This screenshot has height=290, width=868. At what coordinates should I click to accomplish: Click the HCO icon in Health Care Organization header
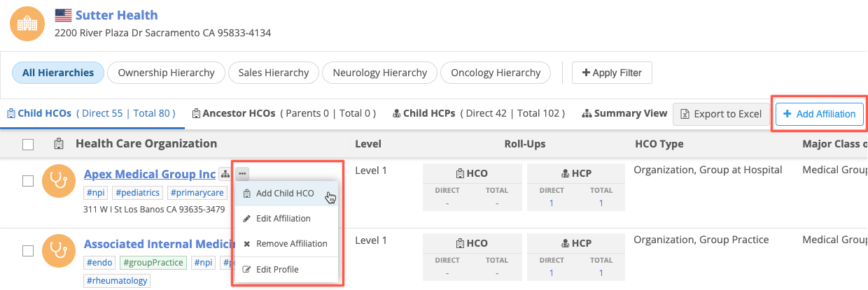60,144
